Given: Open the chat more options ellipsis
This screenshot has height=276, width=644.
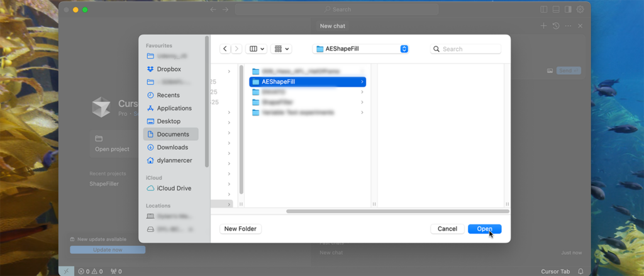Looking at the screenshot, I should coord(568,26).
